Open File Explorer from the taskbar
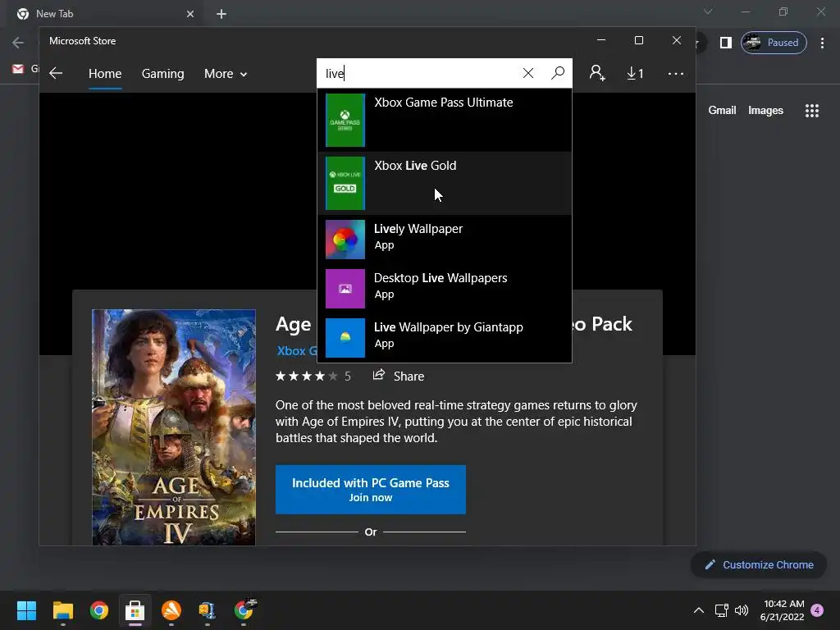Viewport: 840px width, 630px height. pos(62,610)
